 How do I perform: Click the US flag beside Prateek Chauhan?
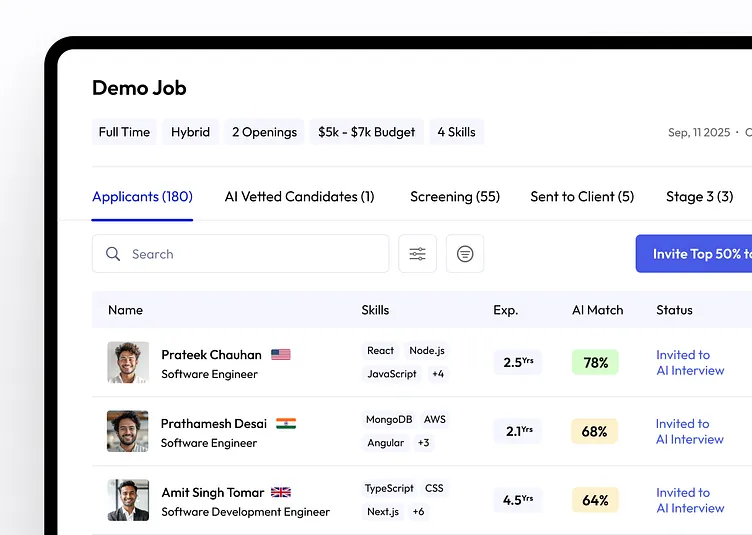coord(281,355)
